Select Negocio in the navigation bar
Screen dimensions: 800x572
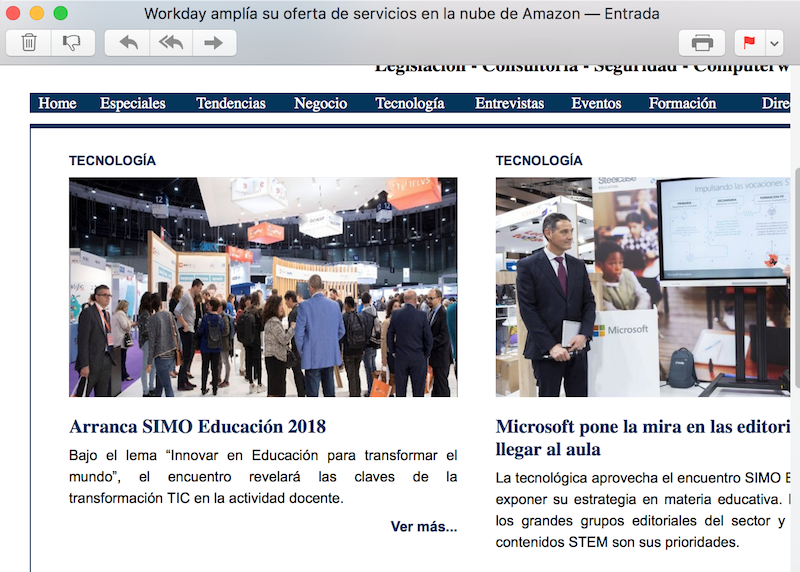tap(320, 103)
